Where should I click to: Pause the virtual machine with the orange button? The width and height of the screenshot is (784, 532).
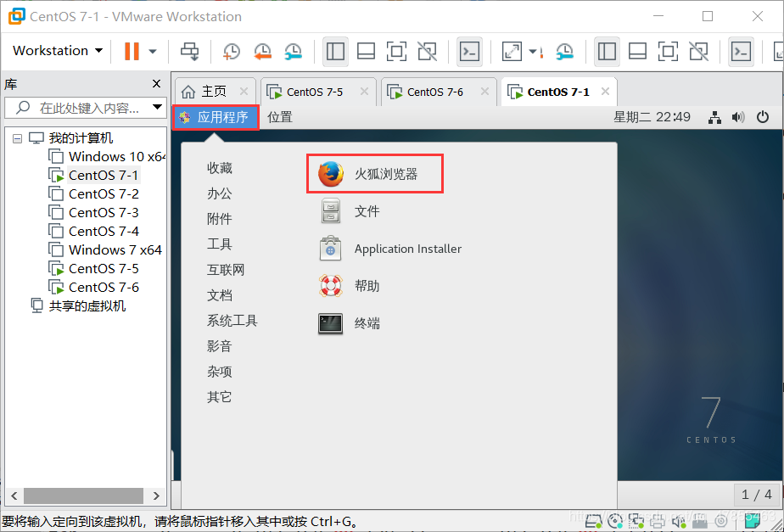[132, 51]
